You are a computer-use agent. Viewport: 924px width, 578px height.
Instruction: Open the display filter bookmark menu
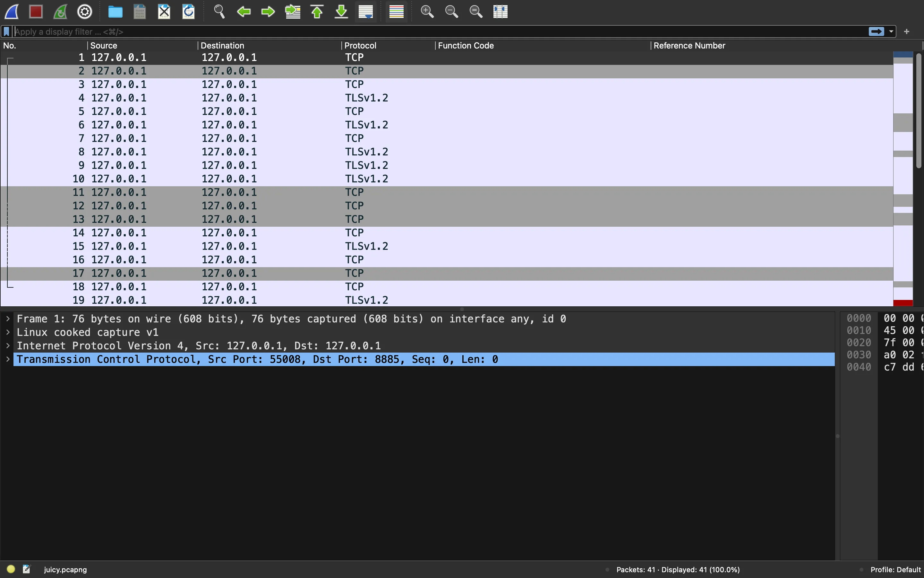coord(6,32)
